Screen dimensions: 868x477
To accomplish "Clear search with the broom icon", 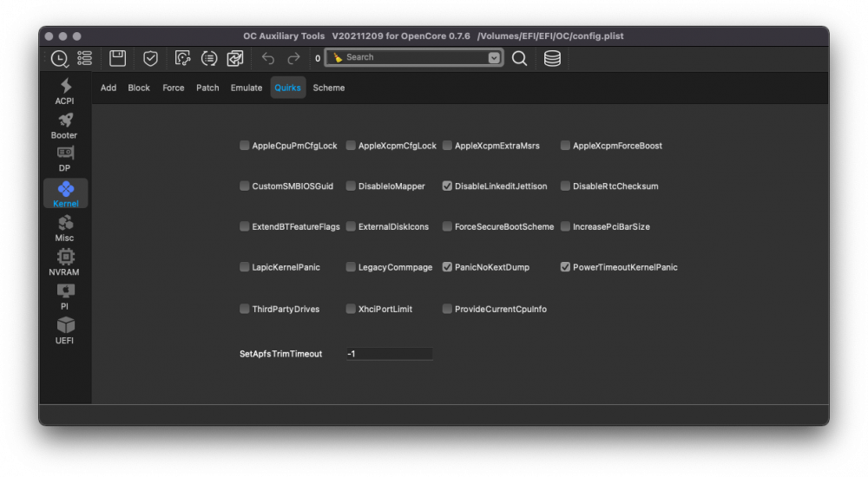I will click(x=338, y=57).
